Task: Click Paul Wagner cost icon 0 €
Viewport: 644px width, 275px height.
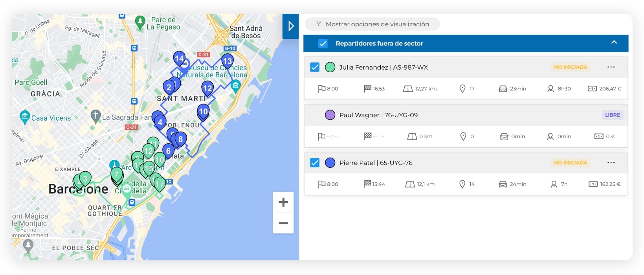Action: pyautogui.click(x=599, y=136)
